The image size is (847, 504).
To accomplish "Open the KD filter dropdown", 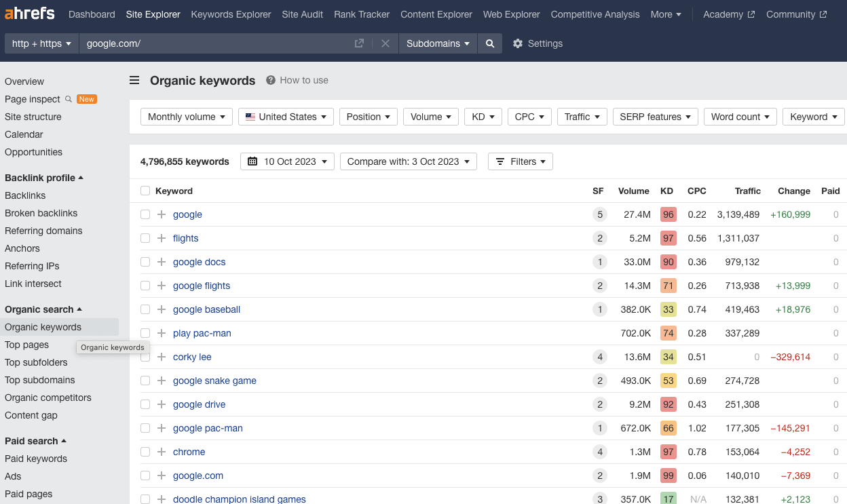I will (484, 117).
